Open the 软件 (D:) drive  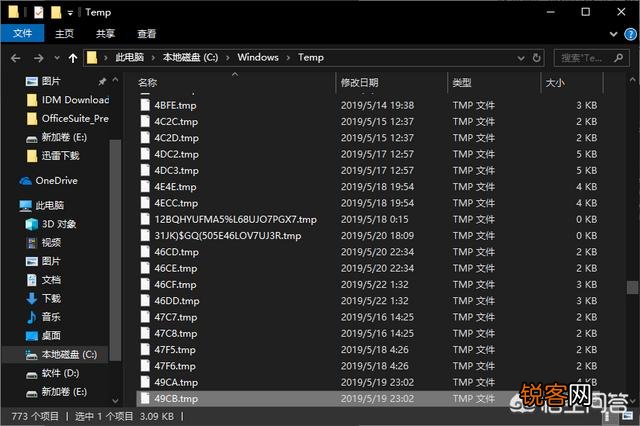click(x=53, y=373)
